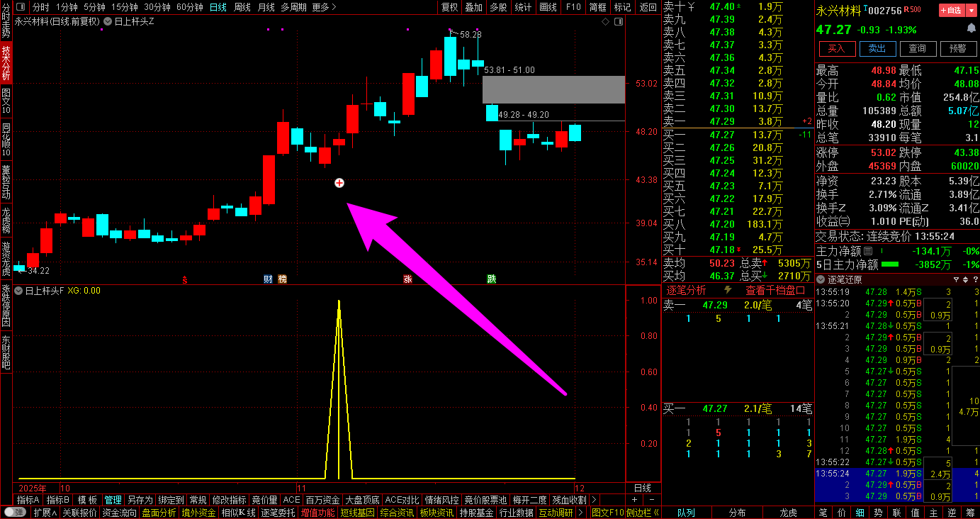
Task: Click the 财 event marker under the chart
Action: tap(268, 279)
